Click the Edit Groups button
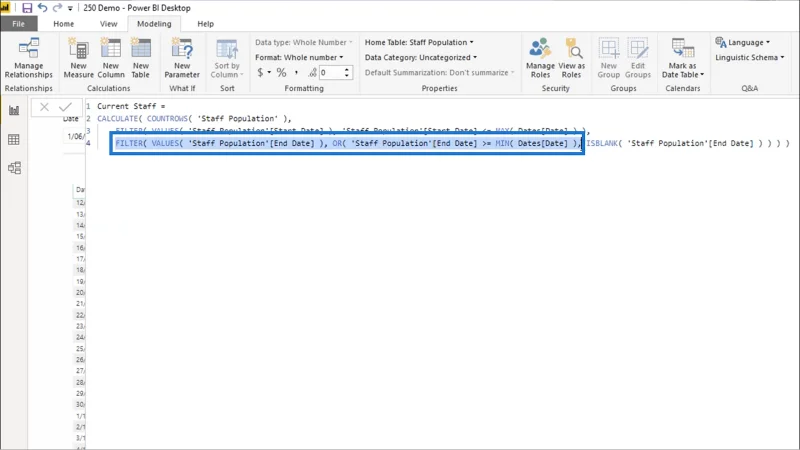This screenshot has height=450, width=800. (x=638, y=58)
